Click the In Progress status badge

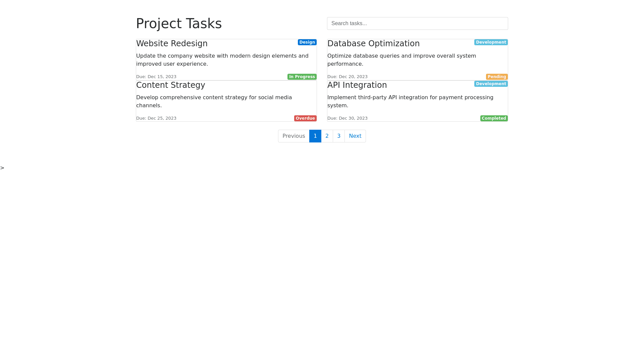pyautogui.click(x=302, y=77)
